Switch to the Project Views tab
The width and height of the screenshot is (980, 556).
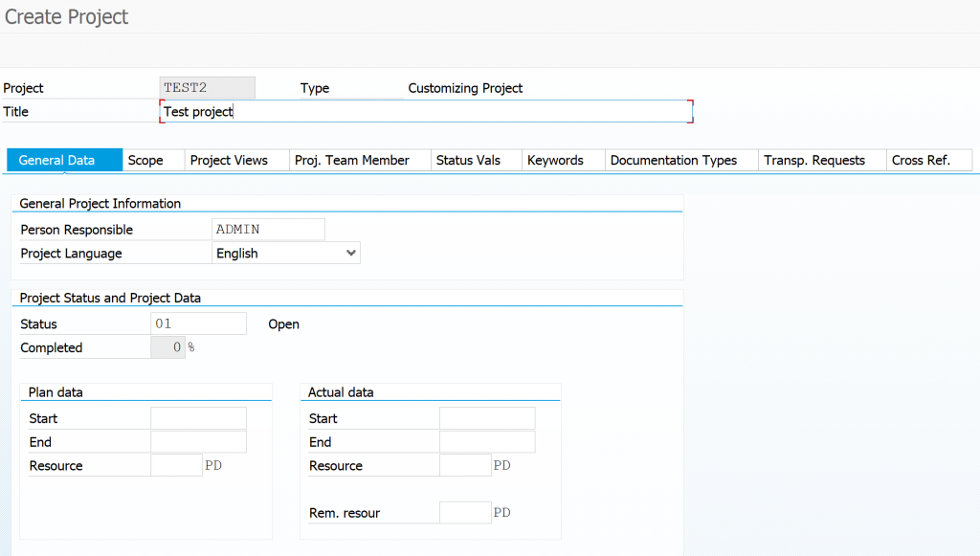coord(229,160)
